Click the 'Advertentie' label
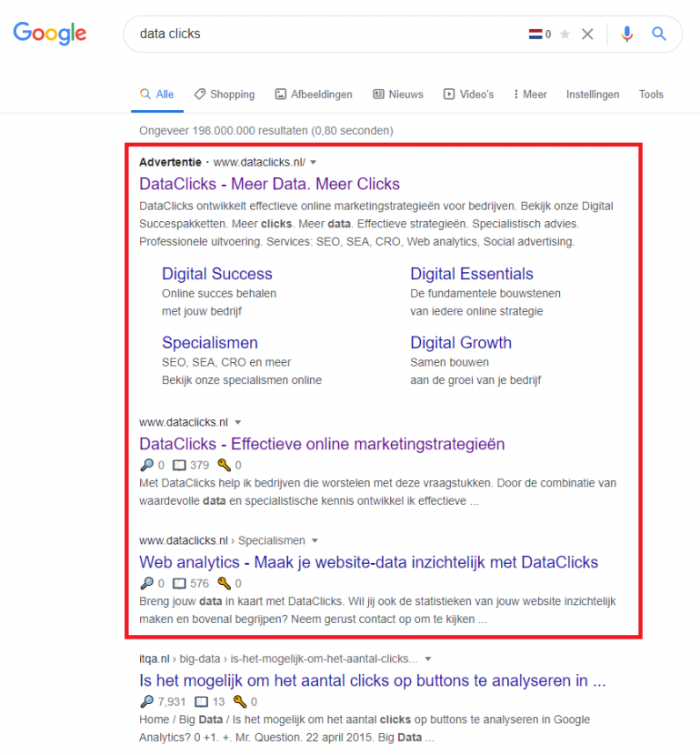The width and height of the screenshot is (700, 755). [170, 162]
